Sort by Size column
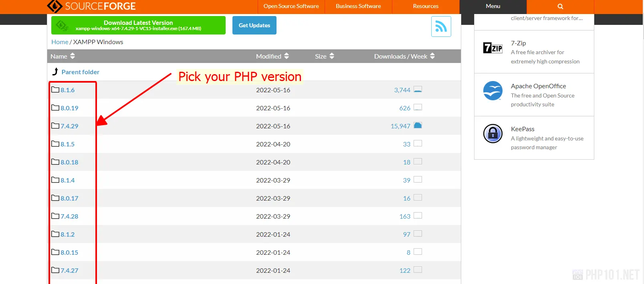644x284 pixels. [x=324, y=56]
